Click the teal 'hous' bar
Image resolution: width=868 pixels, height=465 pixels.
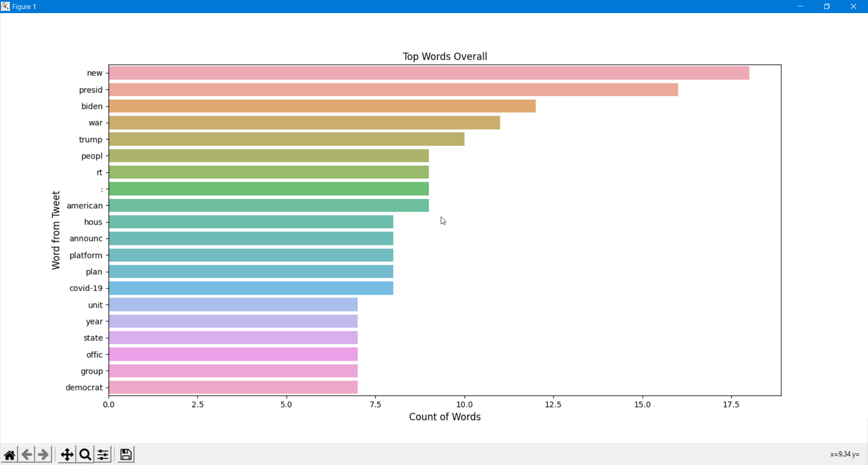251,222
